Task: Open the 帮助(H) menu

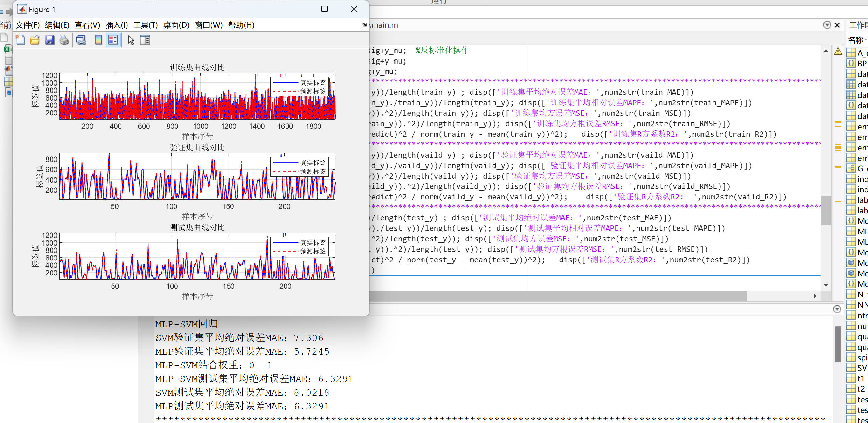Action: (241, 25)
